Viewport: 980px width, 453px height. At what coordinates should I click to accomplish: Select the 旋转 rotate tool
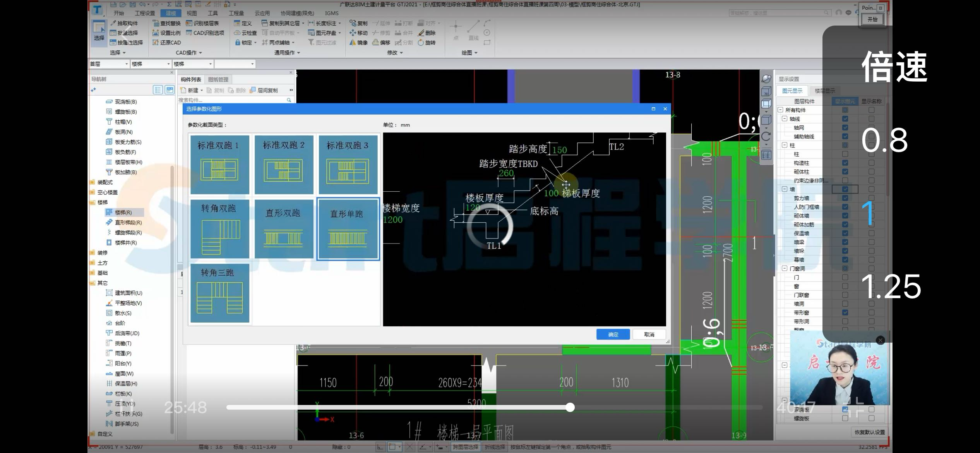click(x=427, y=43)
